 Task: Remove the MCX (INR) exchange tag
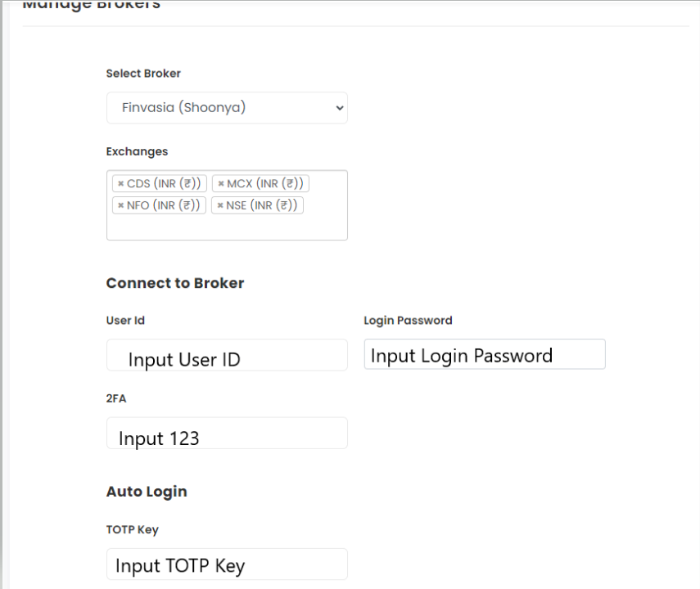pyautogui.click(x=220, y=183)
